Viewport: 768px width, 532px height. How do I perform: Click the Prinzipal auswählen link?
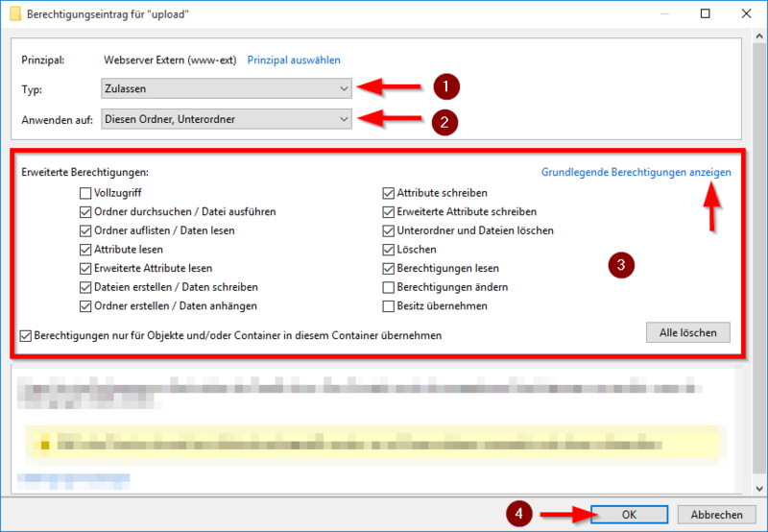[294, 60]
